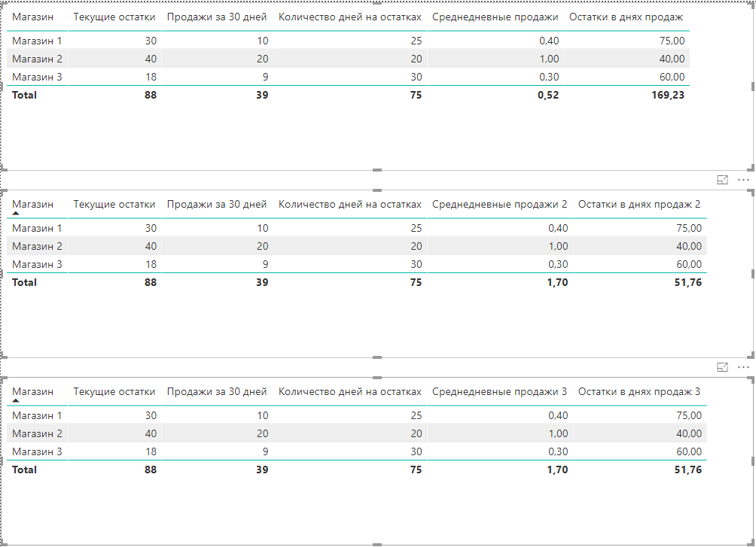756x547 pixels.
Task: Click sort arrow under Магазин in third table
Action: click(x=16, y=400)
